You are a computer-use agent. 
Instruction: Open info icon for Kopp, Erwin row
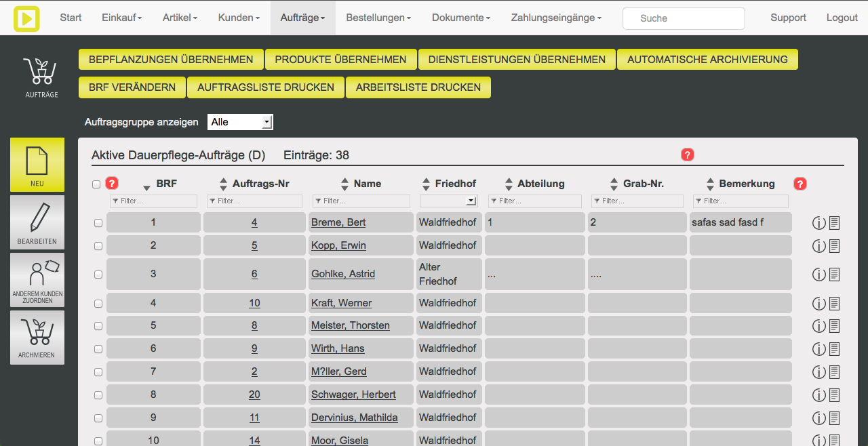pos(819,245)
